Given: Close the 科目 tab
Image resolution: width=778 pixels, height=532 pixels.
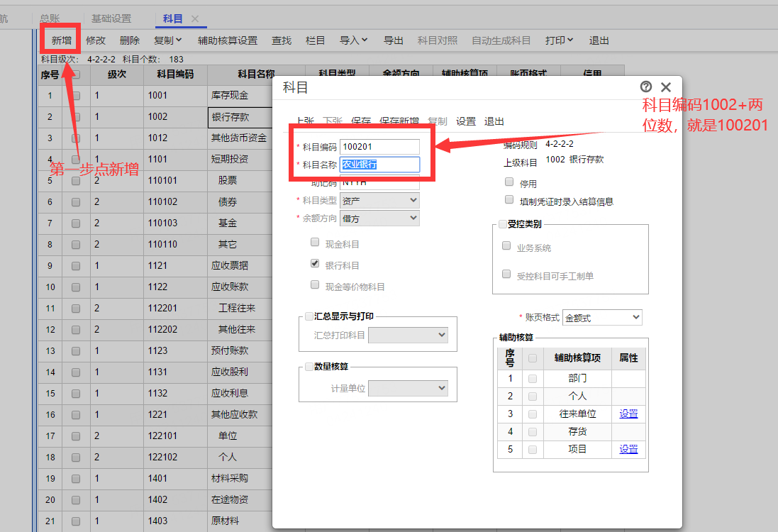Looking at the screenshot, I should tap(195, 19).
